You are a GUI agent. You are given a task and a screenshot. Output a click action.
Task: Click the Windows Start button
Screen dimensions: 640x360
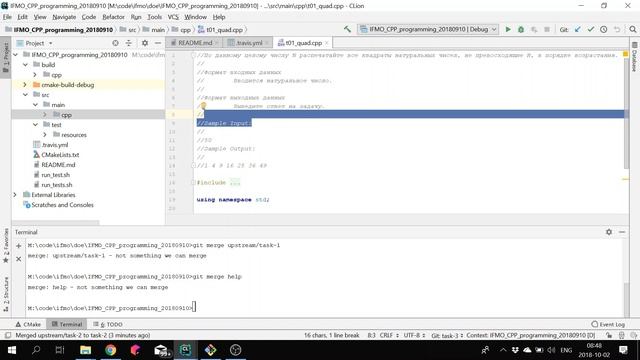coord(11,350)
